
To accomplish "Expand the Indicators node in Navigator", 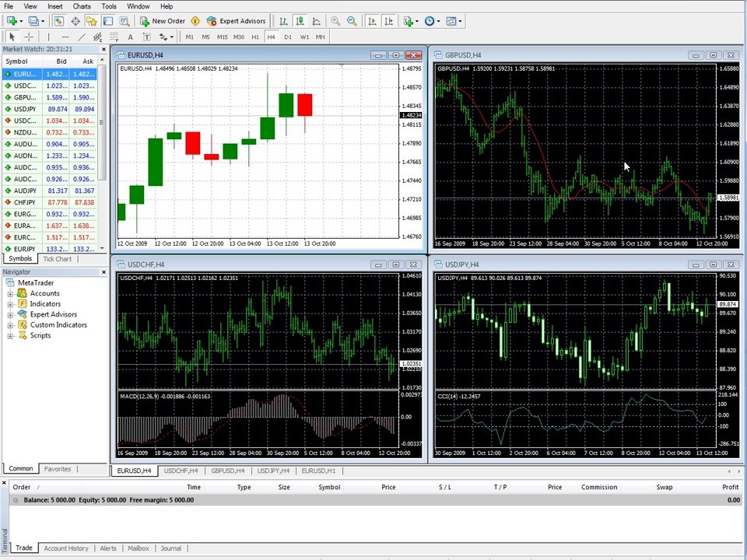I will pos(10,304).
